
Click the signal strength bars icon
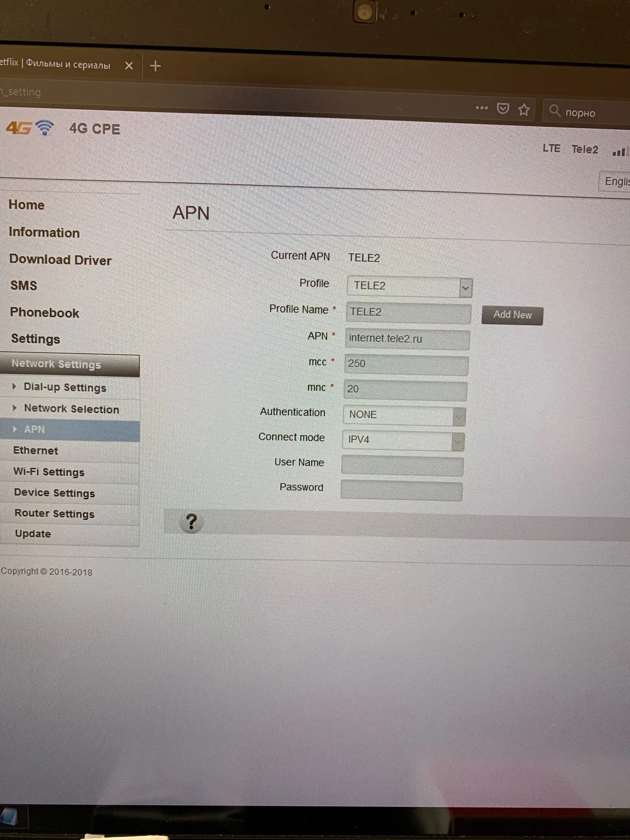[x=619, y=151]
